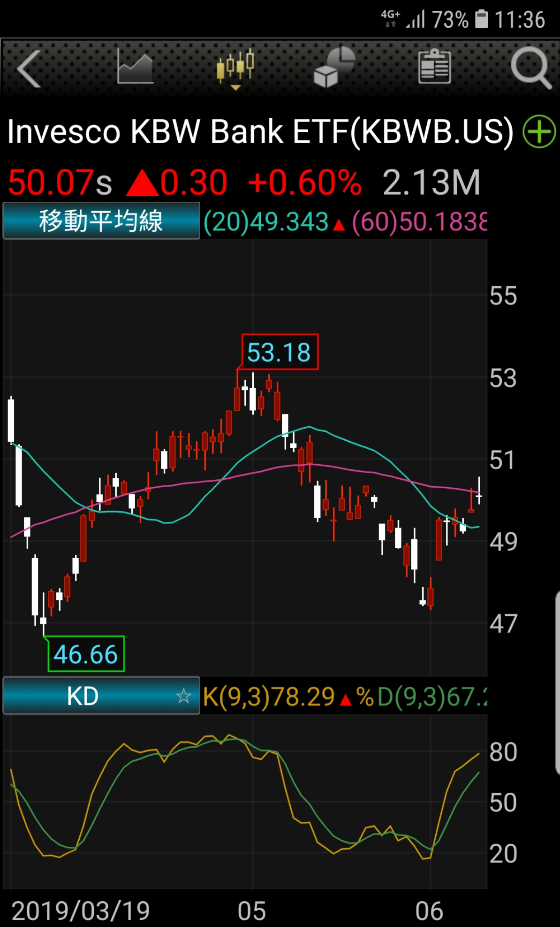
Task: Tap the 06 month axis marker
Action: point(429,911)
